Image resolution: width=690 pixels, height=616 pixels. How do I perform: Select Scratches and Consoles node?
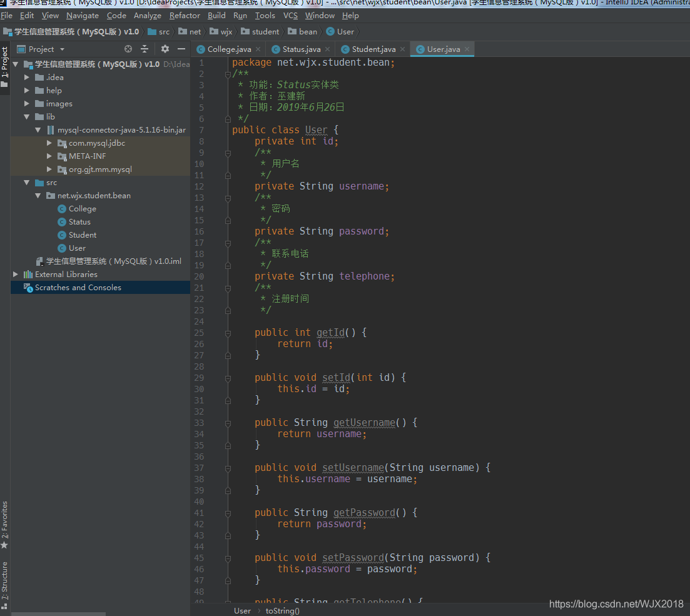[x=100, y=287]
